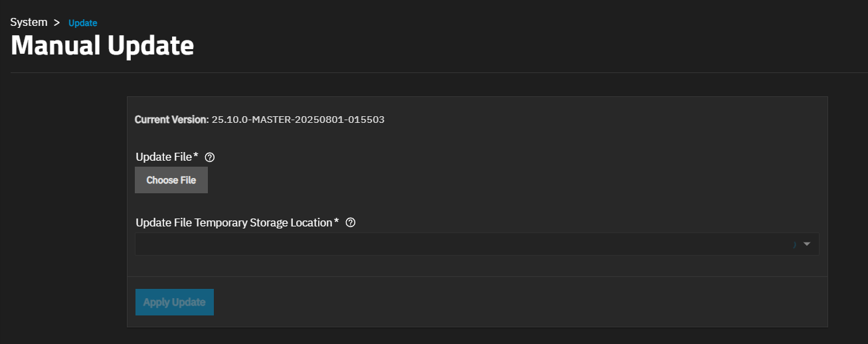The image size is (868, 344).
Task: Click the required asterisk after Update File
Action: pyautogui.click(x=196, y=157)
